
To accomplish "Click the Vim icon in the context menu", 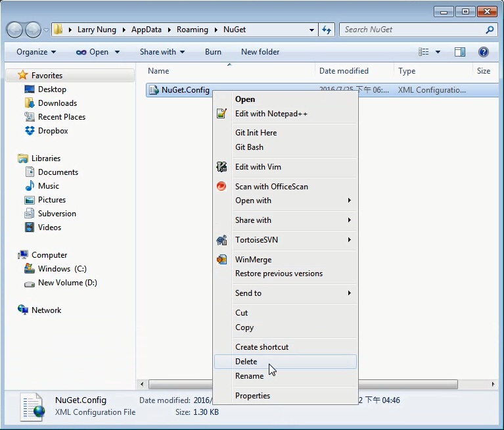I will point(221,166).
